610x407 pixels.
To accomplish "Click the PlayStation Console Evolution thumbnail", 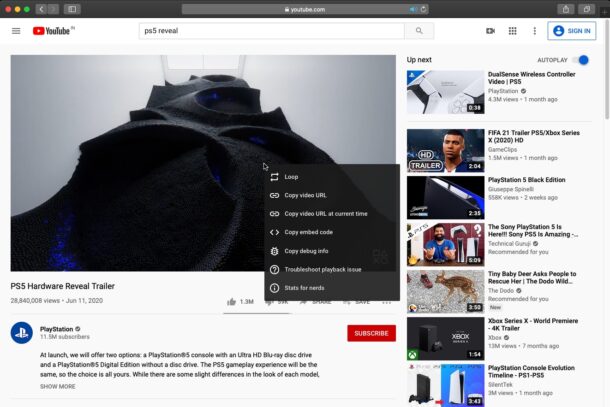I will (445, 385).
